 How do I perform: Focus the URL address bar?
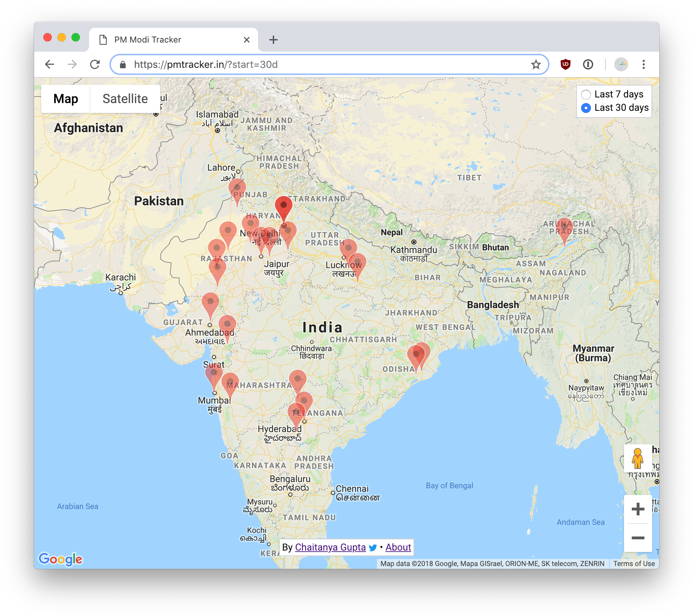click(x=329, y=64)
